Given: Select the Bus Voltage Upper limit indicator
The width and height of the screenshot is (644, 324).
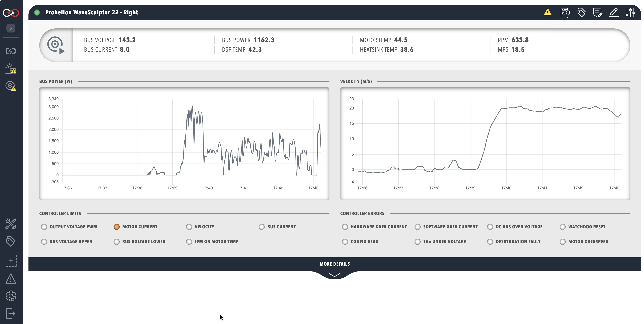Looking at the screenshot, I should (x=44, y=242).
